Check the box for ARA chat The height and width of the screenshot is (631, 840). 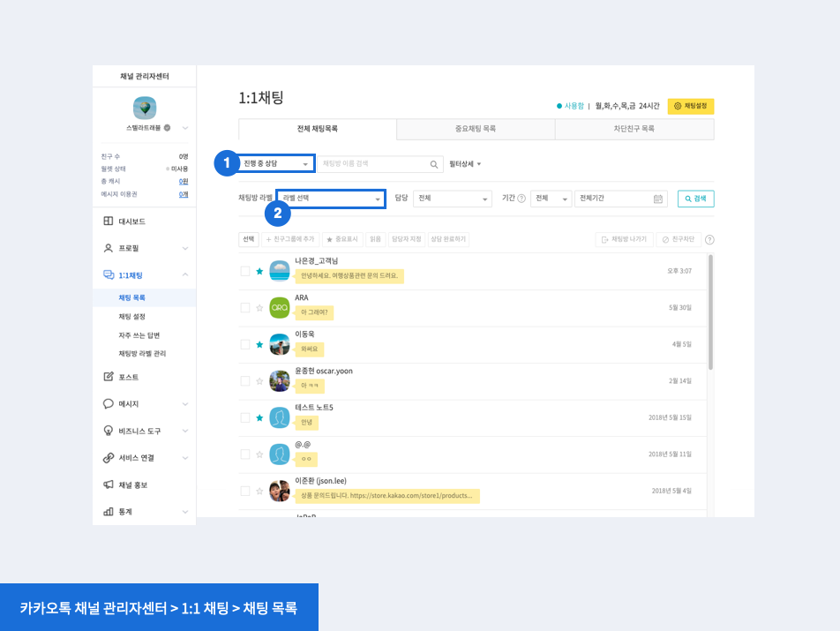tap(244, 307)
